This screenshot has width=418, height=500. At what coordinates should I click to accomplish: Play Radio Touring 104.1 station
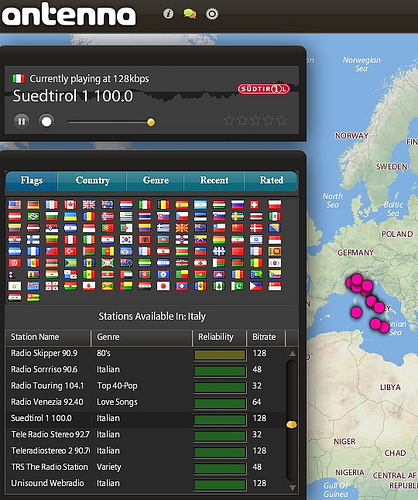146,386
